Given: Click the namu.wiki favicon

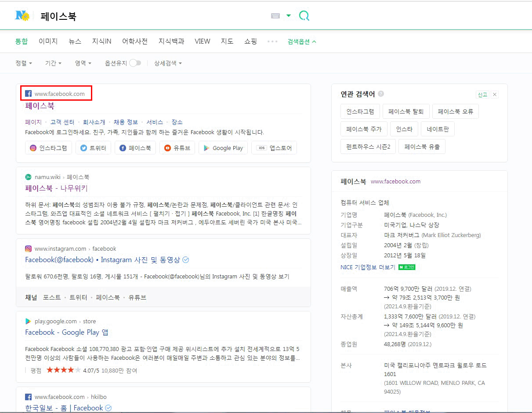Looking at the screenshot, I should (29, 177).
